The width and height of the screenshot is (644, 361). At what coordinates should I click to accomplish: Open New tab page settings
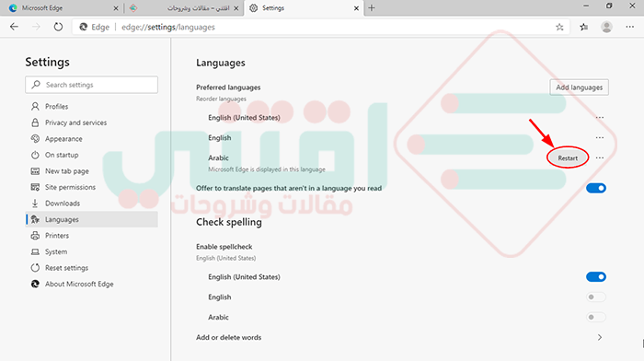(x=92, y=171)
